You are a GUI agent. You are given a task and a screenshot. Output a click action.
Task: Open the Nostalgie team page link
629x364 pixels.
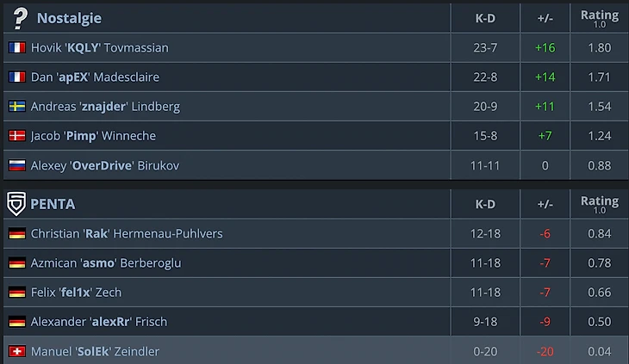click(x=69, y=18)
